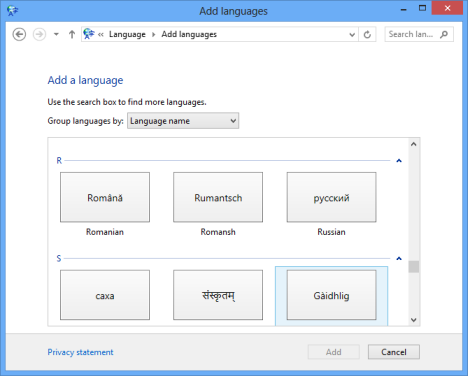
Task: Go up one level with Up arrow
Action: click(72, 34)
